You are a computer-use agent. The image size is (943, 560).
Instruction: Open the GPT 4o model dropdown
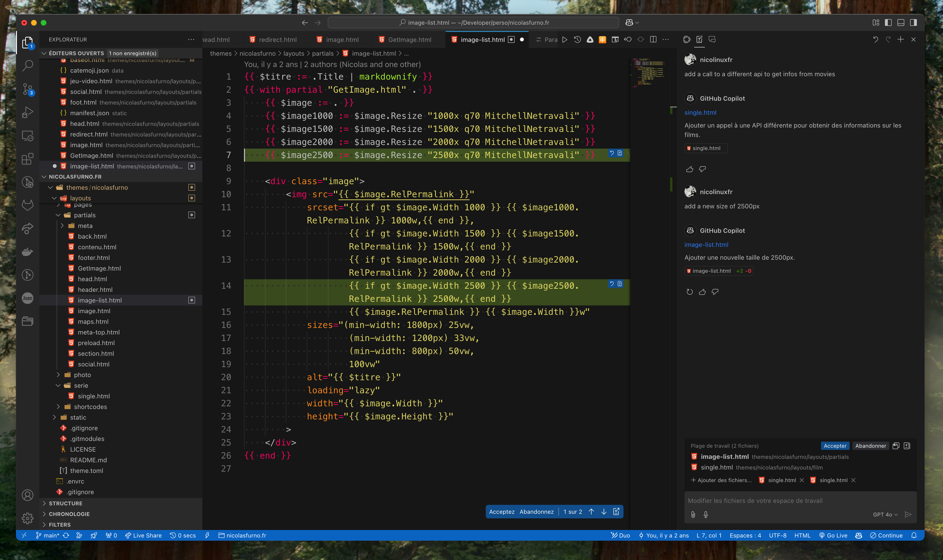[885, 514]
